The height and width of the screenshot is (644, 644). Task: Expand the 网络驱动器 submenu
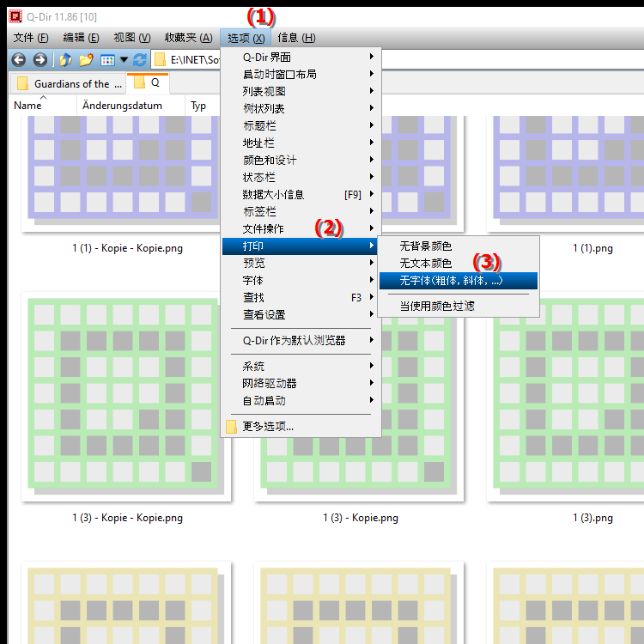coord(301,383)
